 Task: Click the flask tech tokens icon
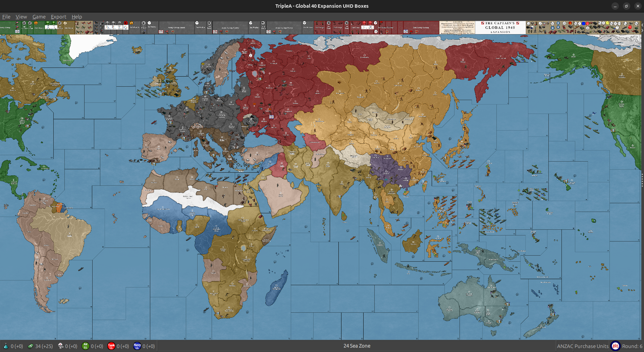(6, 346)
